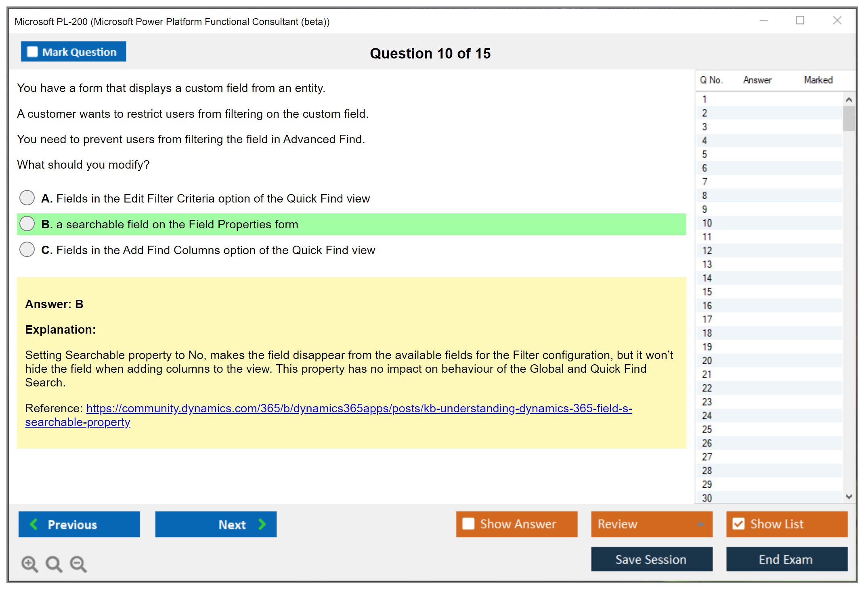Viewport: 868px width, 593px height.
Task: Minimize the exam window
Action: click(x=763, y=21)
